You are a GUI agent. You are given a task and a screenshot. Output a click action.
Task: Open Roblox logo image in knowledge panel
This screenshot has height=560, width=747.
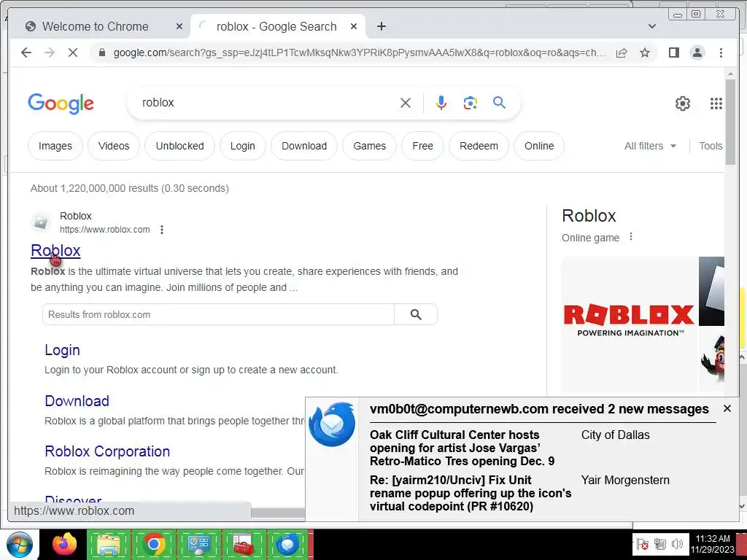[628, 324]
